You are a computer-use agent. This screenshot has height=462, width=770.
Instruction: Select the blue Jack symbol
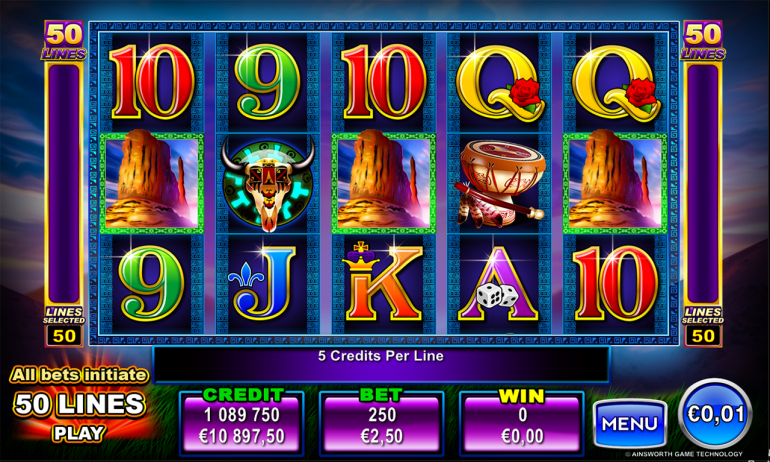point(263,282)
